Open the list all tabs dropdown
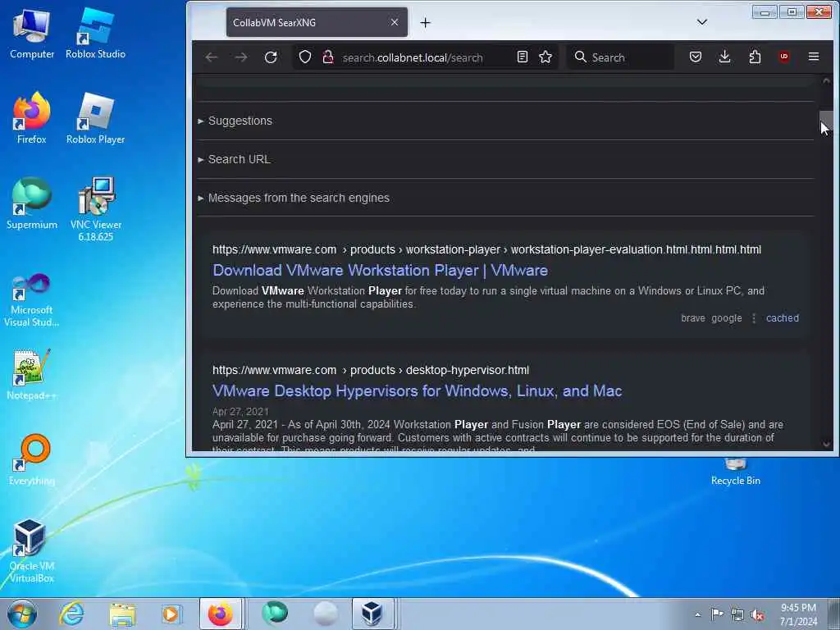 702,22
